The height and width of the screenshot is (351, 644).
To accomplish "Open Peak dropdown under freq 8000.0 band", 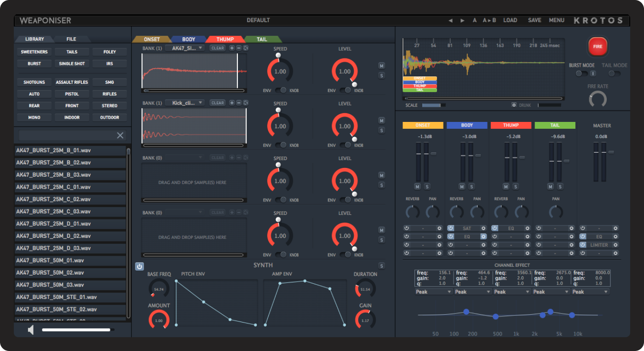I will (591, 292).
